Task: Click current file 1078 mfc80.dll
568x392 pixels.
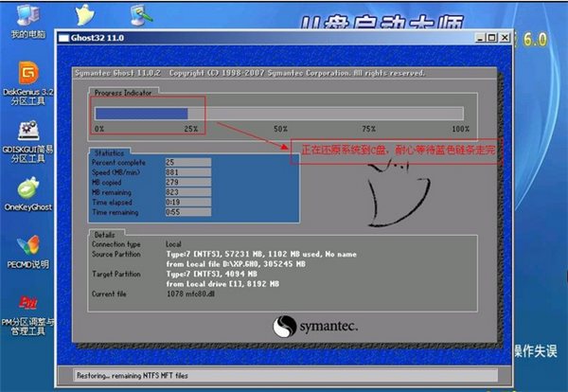Action: (190, 294)
